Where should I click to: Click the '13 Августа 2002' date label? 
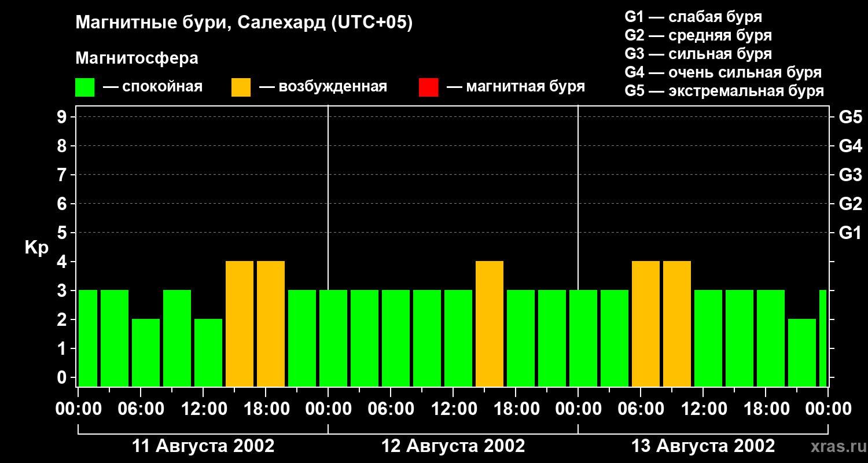coord(703,446)
